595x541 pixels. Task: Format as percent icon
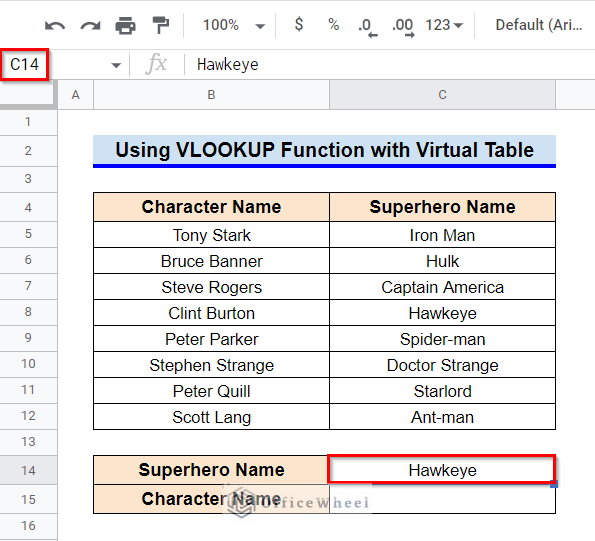click(334, 25)
